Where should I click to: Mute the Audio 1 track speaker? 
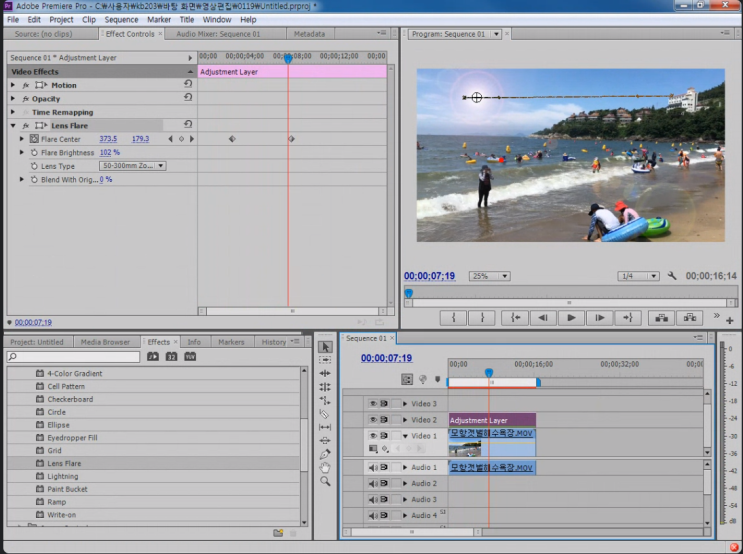point(372,467)
